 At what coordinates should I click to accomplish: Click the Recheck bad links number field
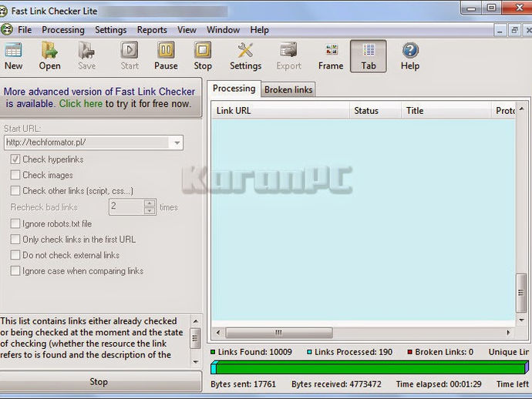click(126, 206)
